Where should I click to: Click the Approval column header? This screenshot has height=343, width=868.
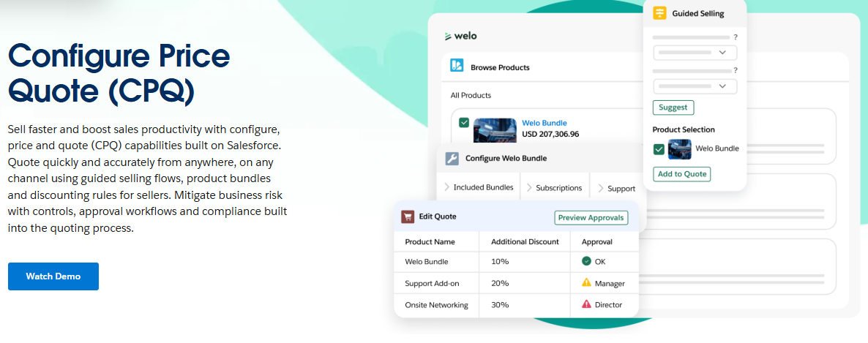(x=596, y=242)
